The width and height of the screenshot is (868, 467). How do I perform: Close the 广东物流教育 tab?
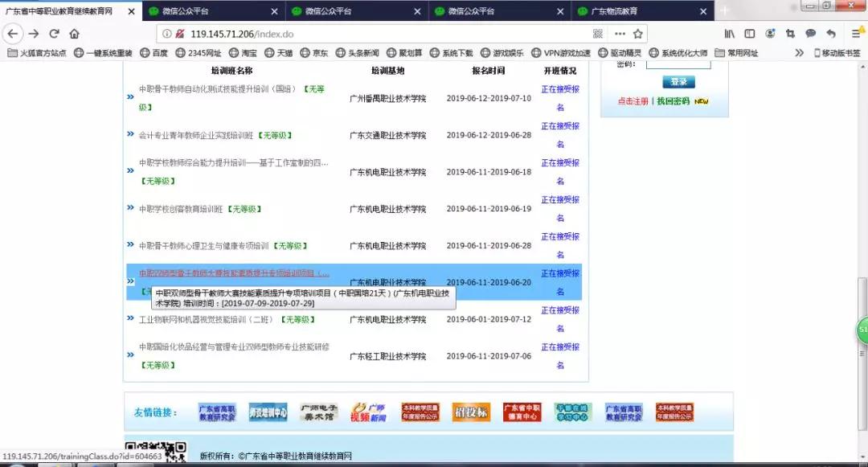(701, 11)
